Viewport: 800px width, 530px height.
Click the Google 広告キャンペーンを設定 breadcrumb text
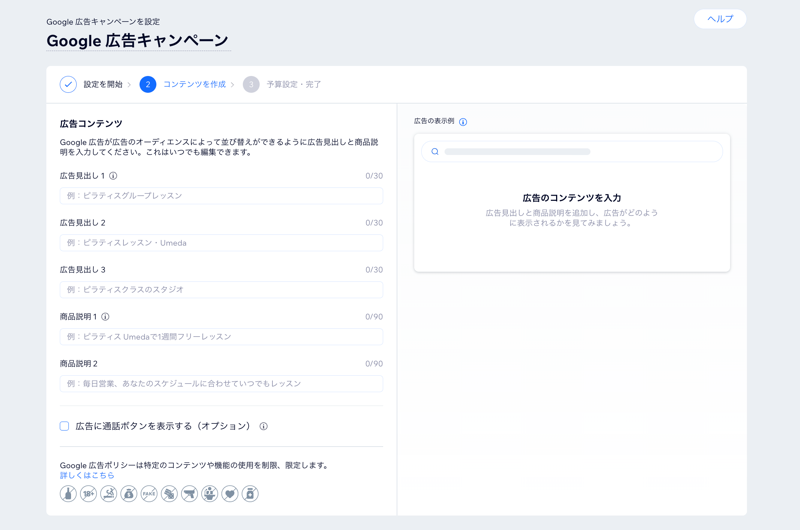click(x=103, y=21)
